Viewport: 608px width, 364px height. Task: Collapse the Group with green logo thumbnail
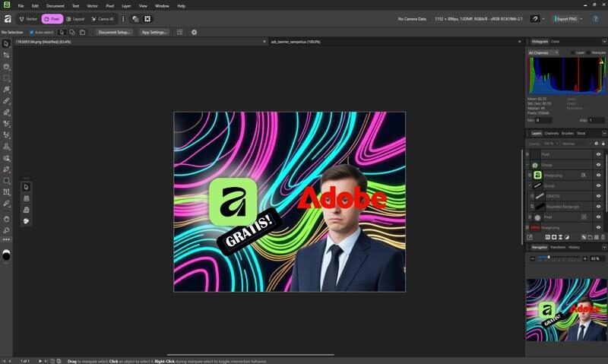pyautogui.click(x=527, y=165)
